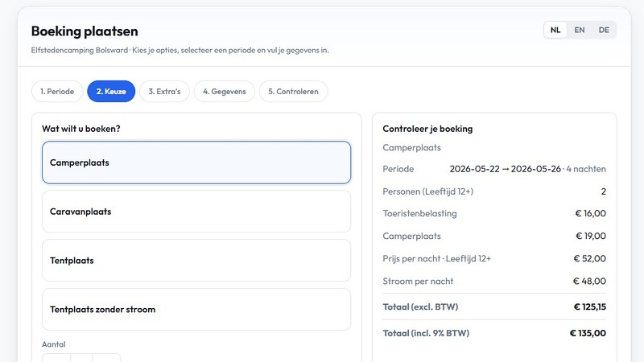Click the Toeristenbelasting summary row label
644x362 pixels.
click(x=419, y=214)
